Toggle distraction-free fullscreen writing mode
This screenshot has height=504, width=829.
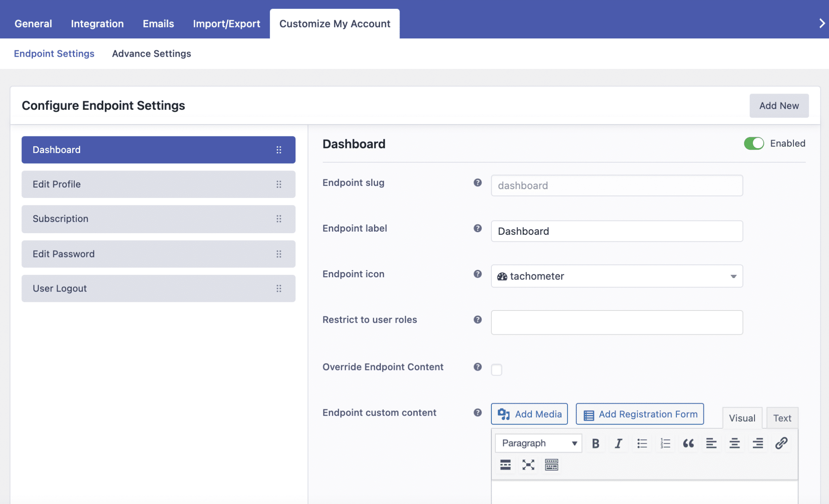[528, 465]
